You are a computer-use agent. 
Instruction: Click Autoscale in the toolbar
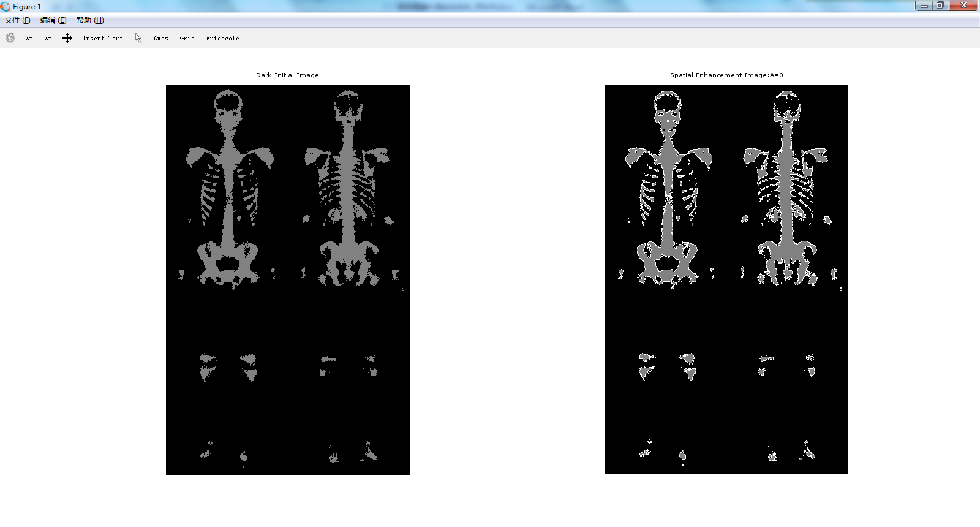pyautogui.click(x=222, y=38)
